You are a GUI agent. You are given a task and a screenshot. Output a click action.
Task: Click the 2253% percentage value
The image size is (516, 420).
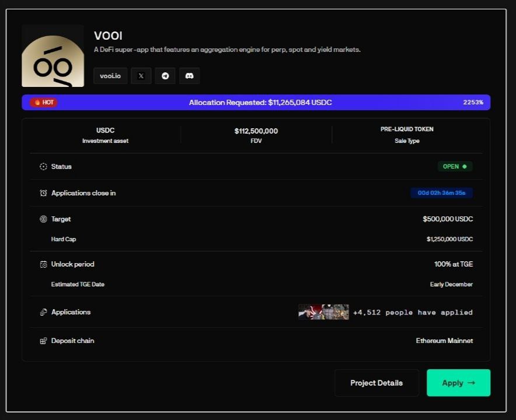pos(473,102)
